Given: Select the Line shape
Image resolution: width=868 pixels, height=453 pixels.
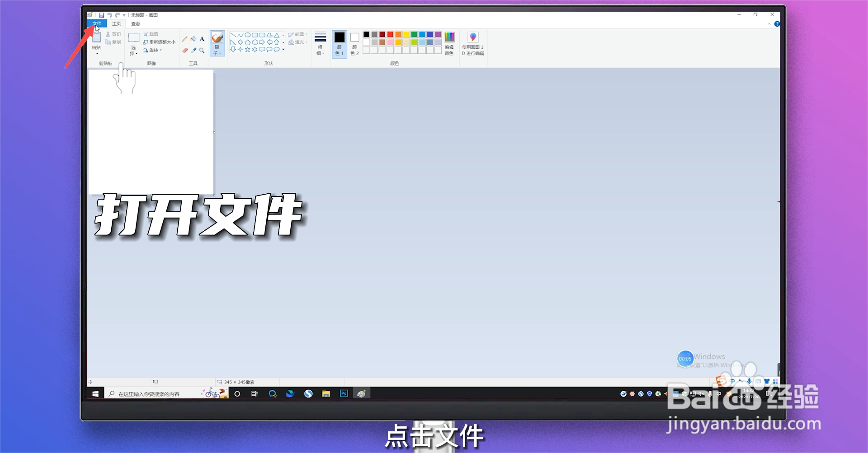Looking at the screenshot, I should click(233, 35).
